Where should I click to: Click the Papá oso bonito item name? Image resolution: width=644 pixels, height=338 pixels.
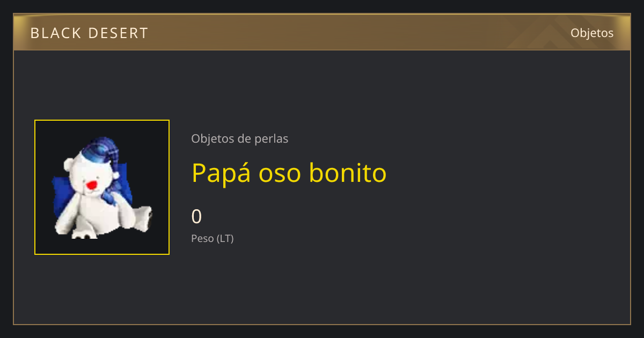(289, 173)
